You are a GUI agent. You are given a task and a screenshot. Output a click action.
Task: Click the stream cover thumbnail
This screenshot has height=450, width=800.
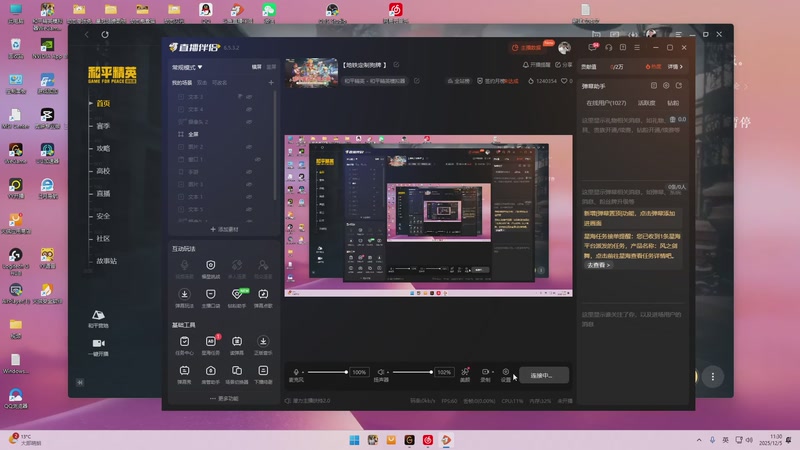pos(311,72)
